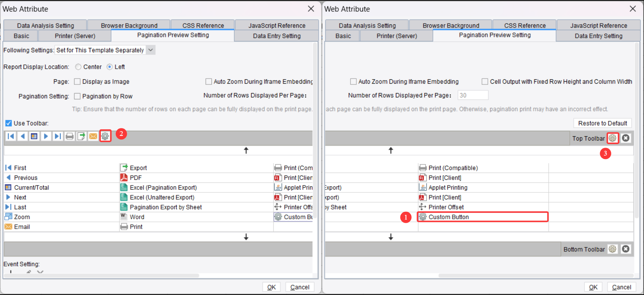The height and width of the screenshot is (295, 644).
Task: Click the Number of Rows Displayed Per Page field showing 30
Action: [x=473, y=95]
